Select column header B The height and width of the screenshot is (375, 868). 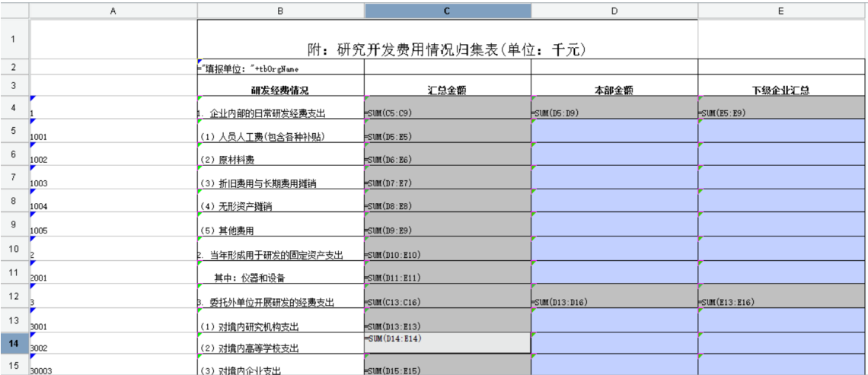pyautogui.click(x=281, y=11)
